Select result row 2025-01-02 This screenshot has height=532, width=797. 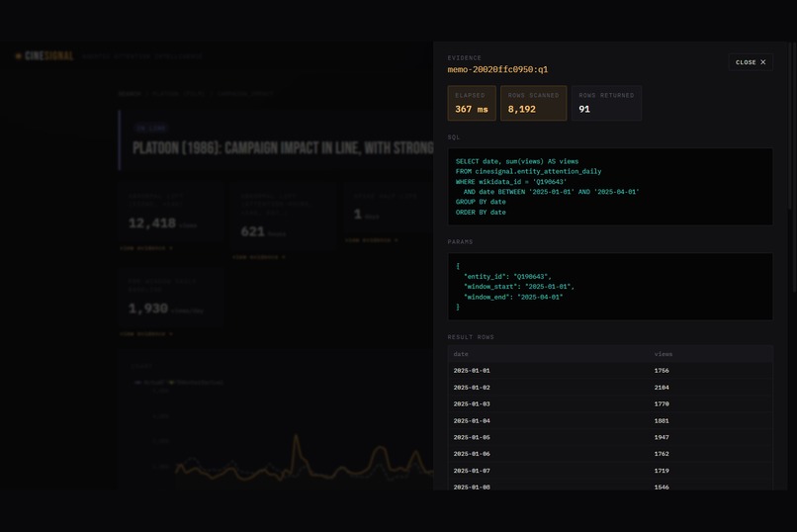pyautogui.click(x=610, y=388)
